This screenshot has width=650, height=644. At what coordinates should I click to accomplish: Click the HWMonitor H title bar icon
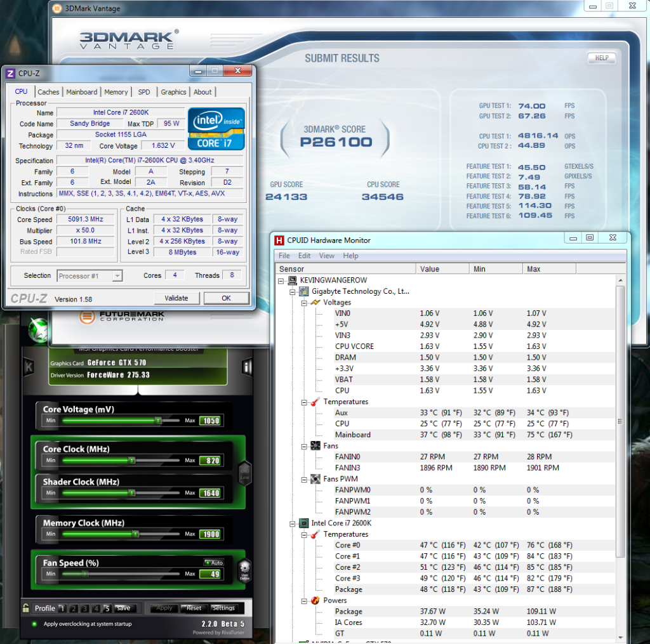(279, 240)
